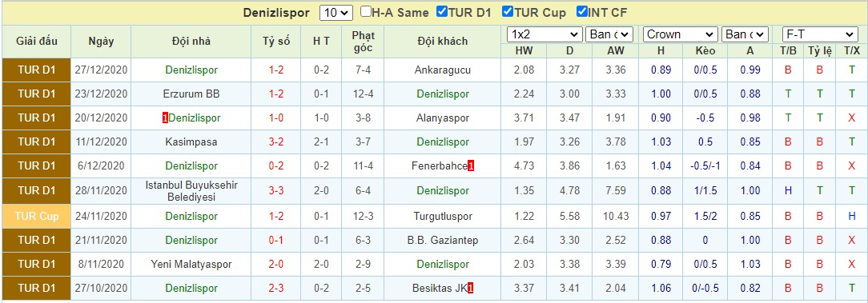Screen dimensions: 868x303
Task: Toggle the H-A Same checkbox
Action: pos(365,12)
